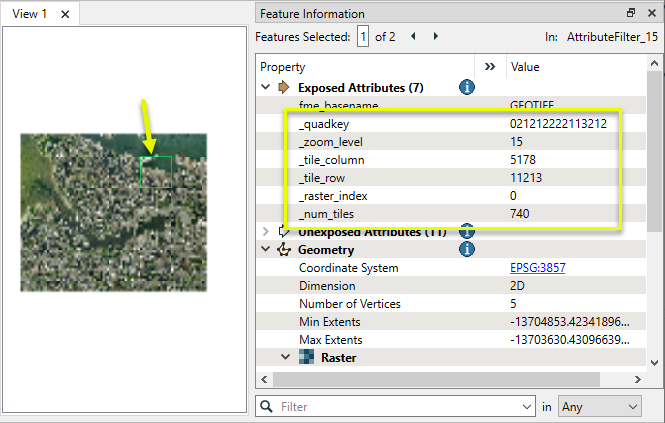Float the Feature Information panel
Image resolution: width=665 pixels, height=423 pixels.
630,14
